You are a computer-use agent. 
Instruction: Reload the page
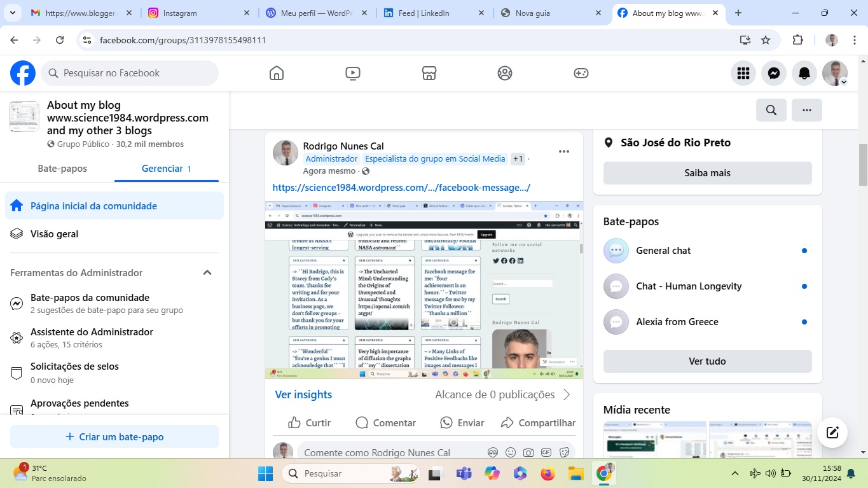coord(60,40)
